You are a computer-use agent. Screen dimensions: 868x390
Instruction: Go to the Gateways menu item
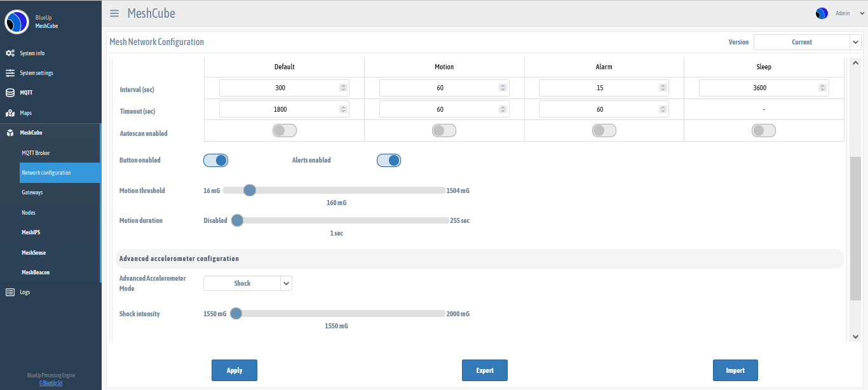32,192
